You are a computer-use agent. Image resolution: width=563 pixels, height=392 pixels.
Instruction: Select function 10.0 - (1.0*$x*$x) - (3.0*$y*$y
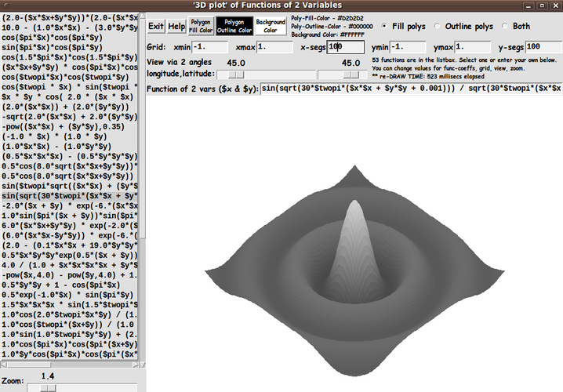(69, 27)
